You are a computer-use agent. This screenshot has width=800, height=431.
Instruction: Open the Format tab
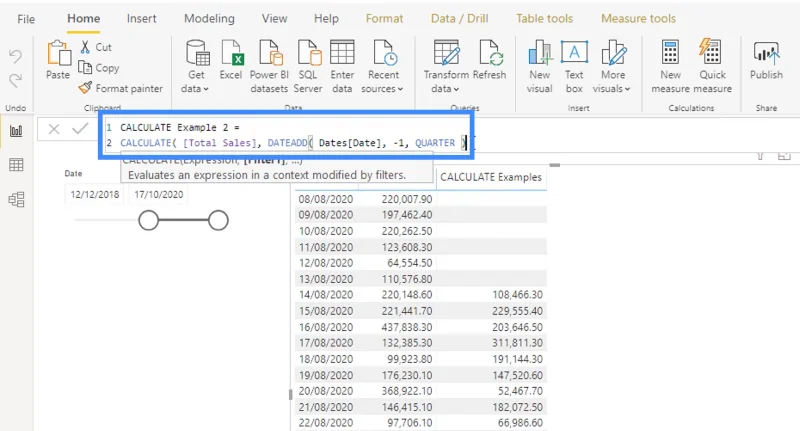click(x=384, y=19)
